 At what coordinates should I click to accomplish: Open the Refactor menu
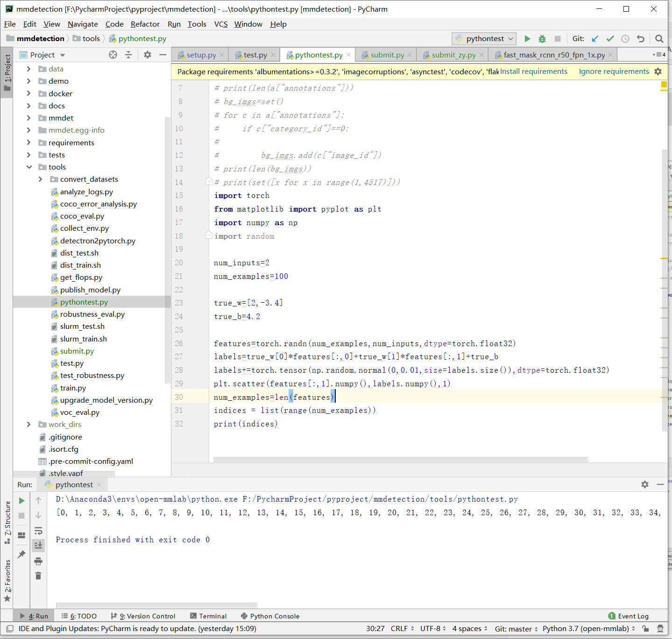click(x=145, y=24)
